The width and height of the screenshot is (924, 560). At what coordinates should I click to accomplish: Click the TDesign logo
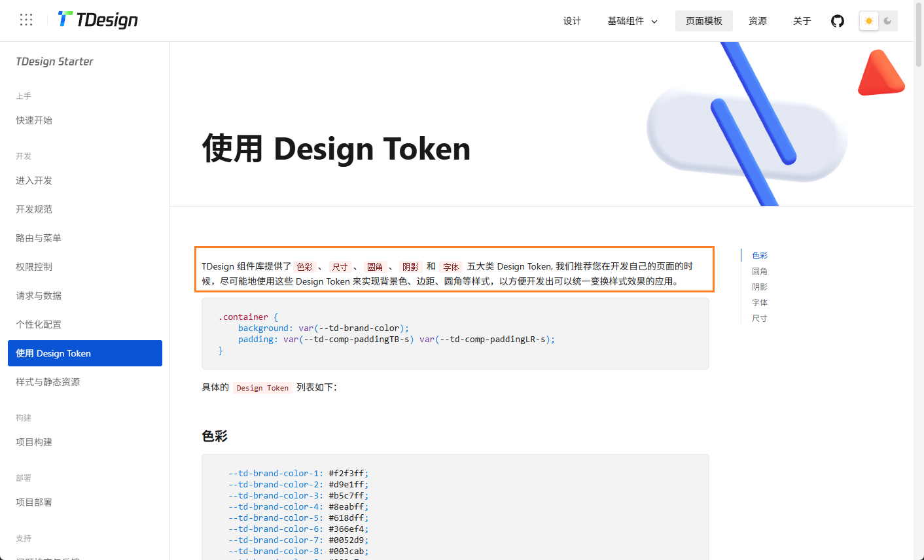point(98,20)
